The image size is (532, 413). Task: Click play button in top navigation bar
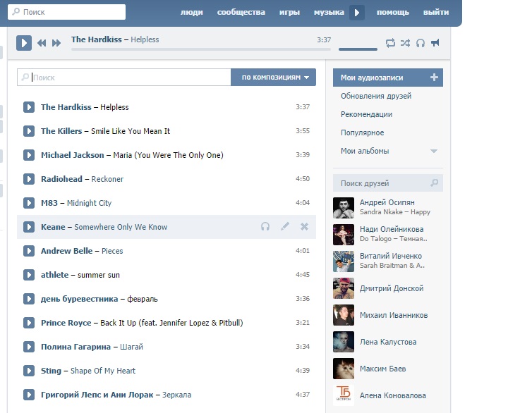(x=357, y=13)
